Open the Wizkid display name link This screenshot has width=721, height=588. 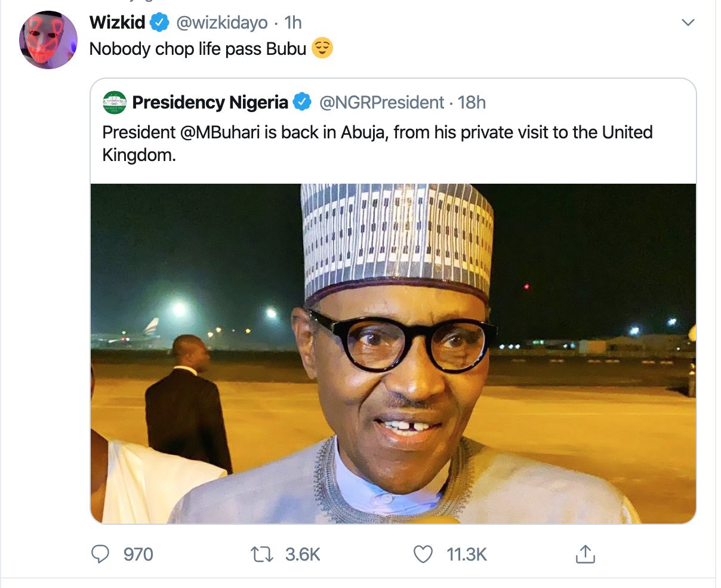(117, 23)
